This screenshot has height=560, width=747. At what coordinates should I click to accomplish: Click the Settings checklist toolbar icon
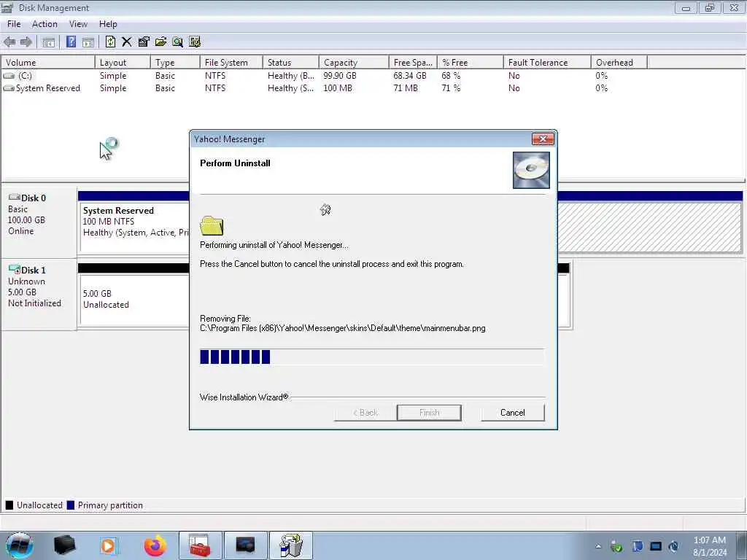(x=194, y=42)
